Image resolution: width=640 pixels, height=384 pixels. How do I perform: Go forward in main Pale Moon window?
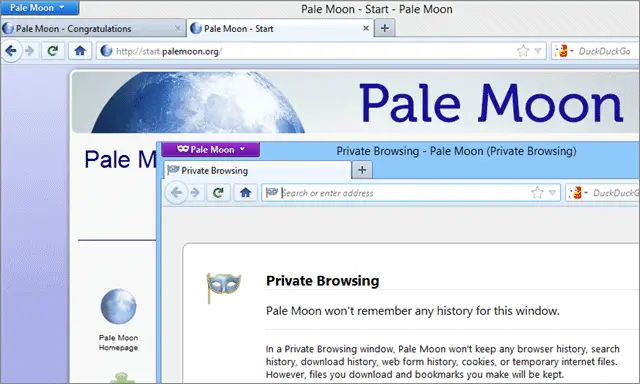click(29, 51)
